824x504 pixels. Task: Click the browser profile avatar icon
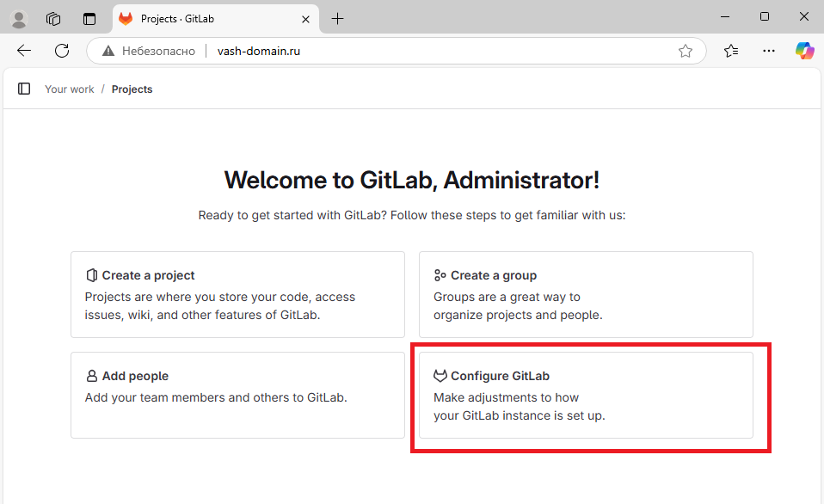click(20, 19)
